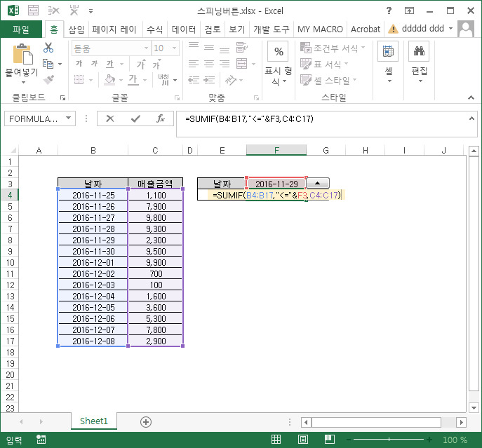Click the vertical scrollbar down arrow
Screen dimensions: 482x448
tap(474, 408)
